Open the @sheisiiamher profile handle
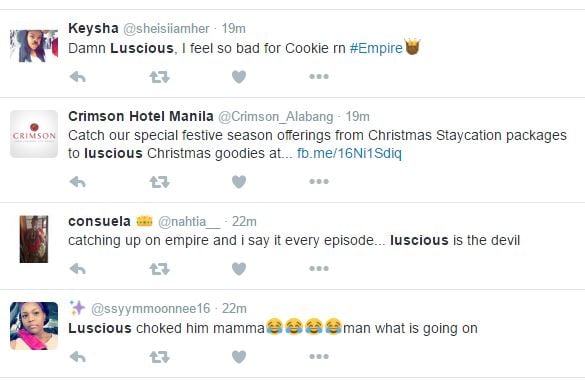This screenshot has width=585, height=380. 166,29
